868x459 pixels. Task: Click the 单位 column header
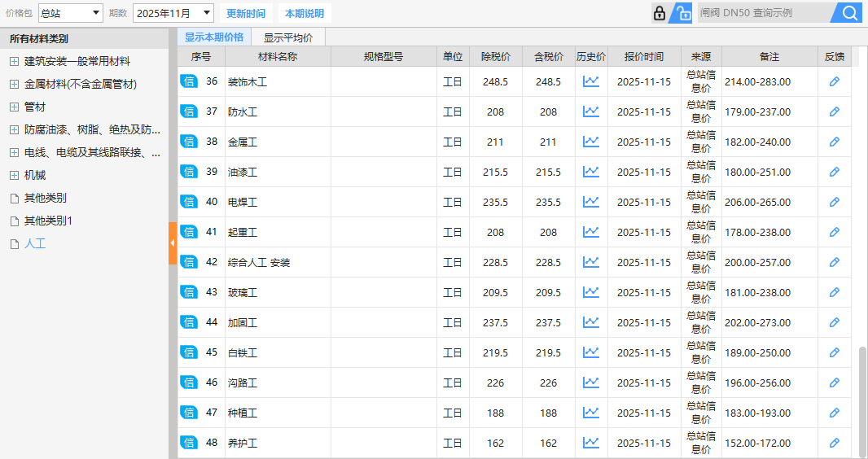pos(453,56)
